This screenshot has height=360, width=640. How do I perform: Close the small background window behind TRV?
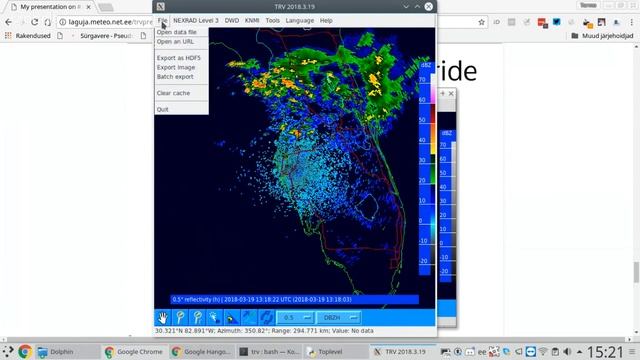[x=451, y=93]
